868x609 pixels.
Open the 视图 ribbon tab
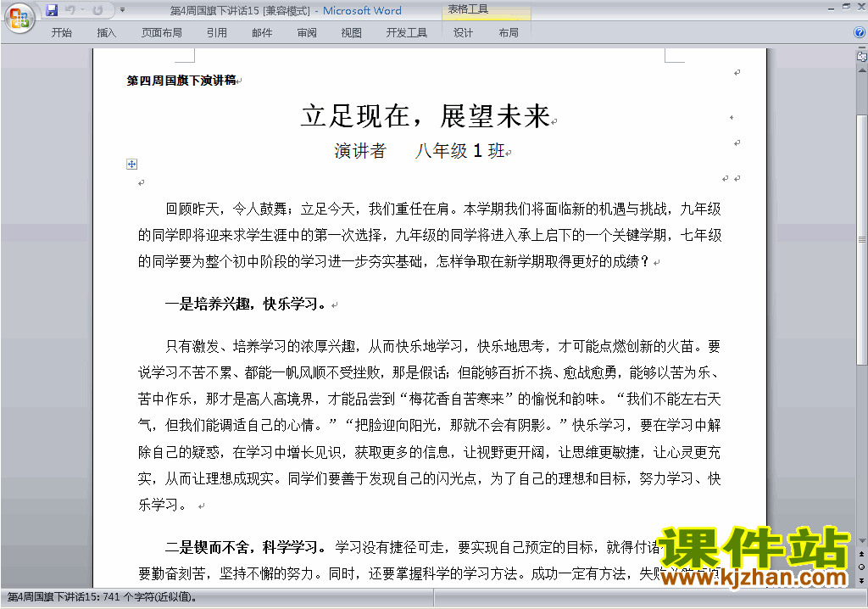(351, 33)
